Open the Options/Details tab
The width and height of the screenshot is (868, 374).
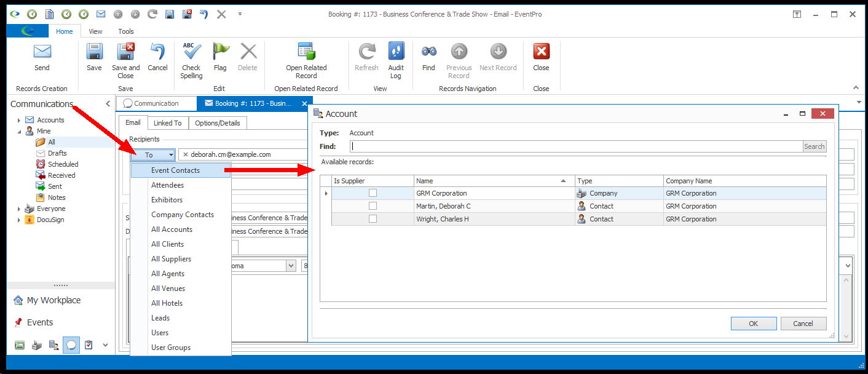pos(218,123)
